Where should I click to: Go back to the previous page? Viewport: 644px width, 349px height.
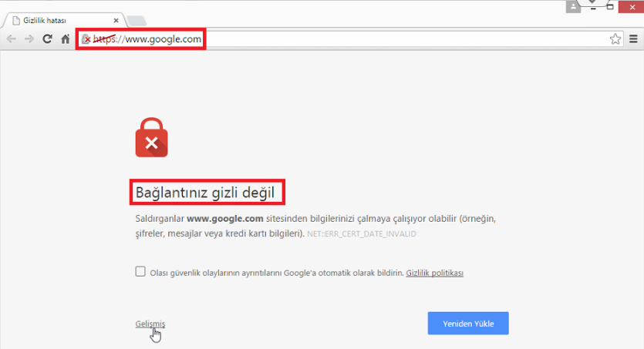coord(11,39)
